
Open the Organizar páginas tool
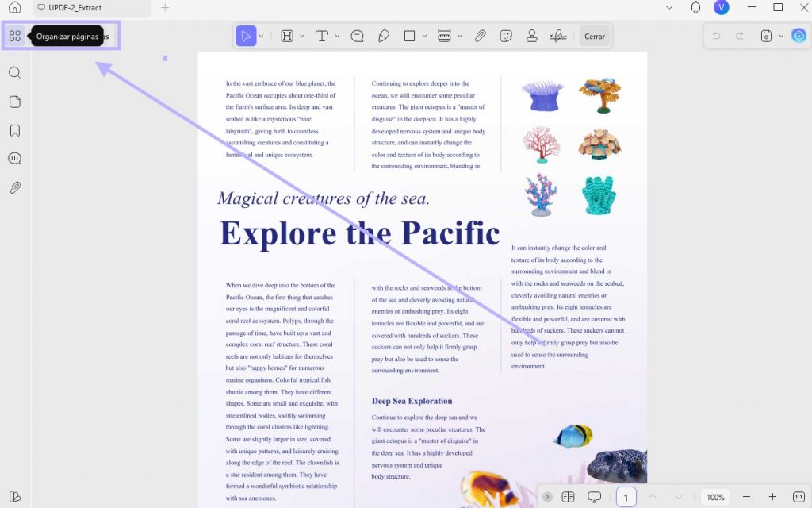coord(14,36)
